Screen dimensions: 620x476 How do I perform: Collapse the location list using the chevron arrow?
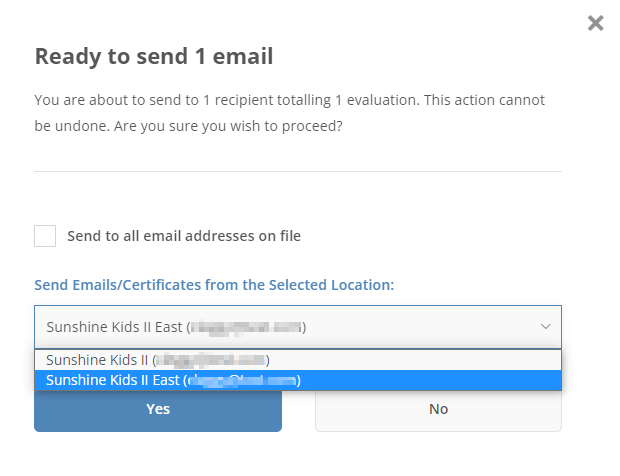tap(546, 327)
